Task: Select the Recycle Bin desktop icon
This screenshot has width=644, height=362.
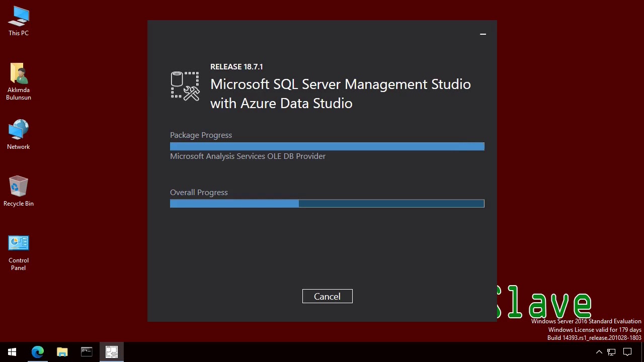Action: coord(19,192)
